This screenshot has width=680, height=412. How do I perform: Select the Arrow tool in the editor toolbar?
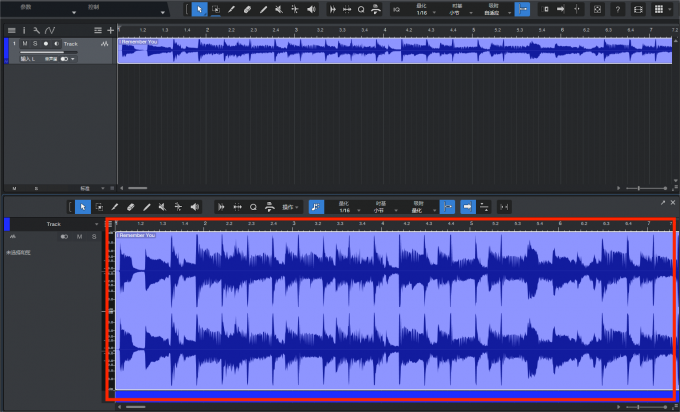[83, 207]
